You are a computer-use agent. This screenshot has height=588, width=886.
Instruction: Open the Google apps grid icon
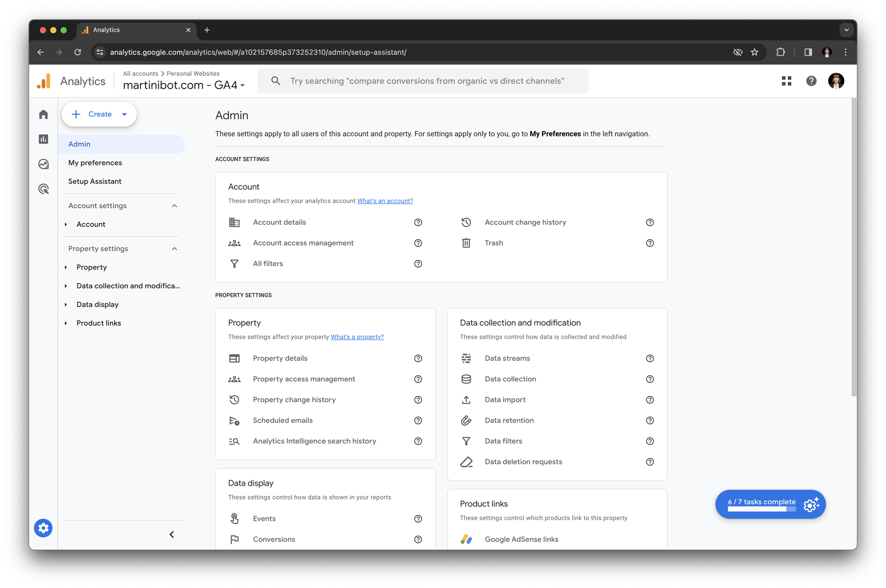(x=786, y=81)
